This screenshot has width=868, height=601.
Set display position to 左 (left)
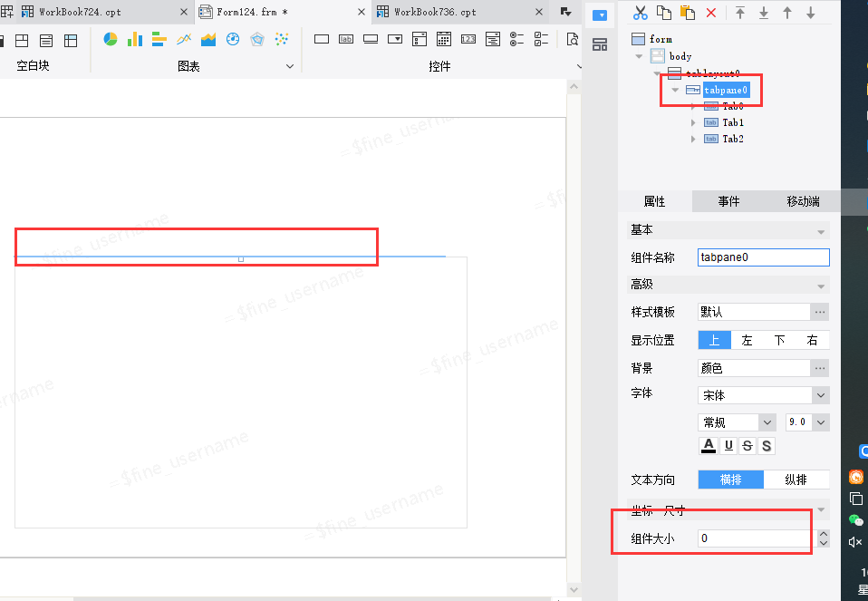coord(747,340)
